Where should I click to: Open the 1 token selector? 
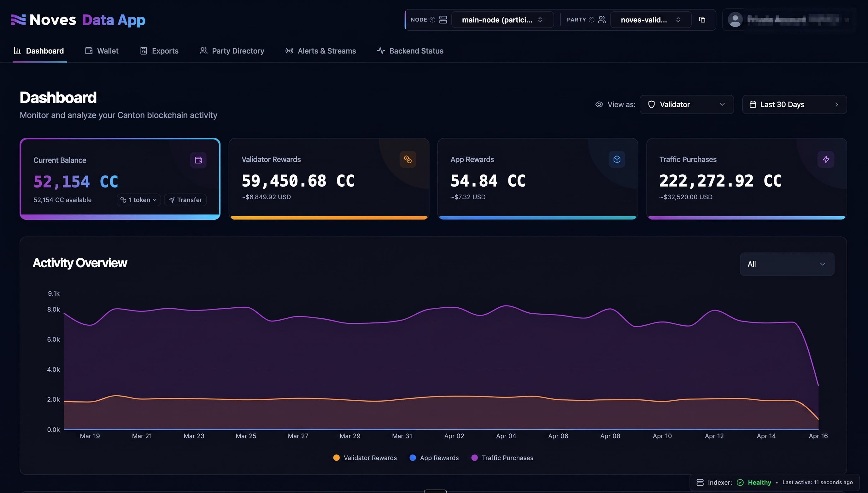tap(138, 200)
